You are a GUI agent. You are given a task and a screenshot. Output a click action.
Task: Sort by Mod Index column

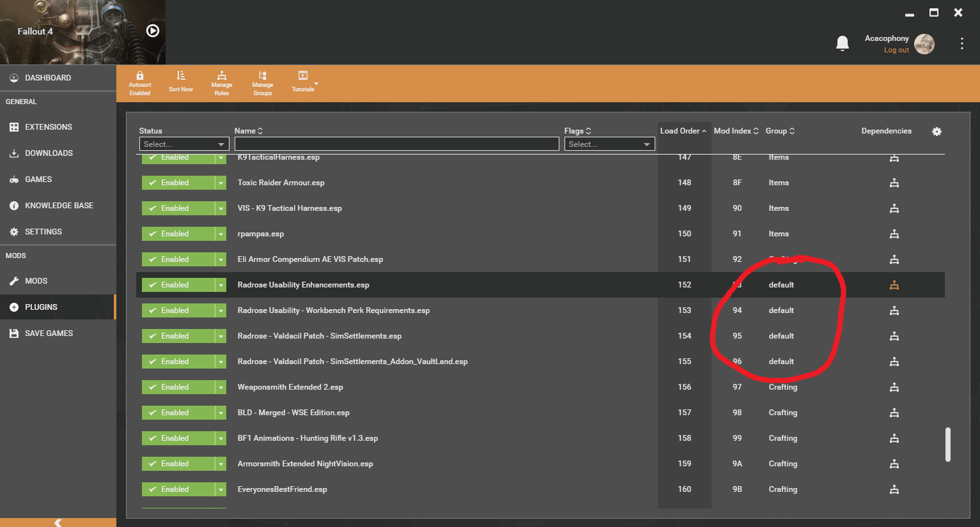736,131
